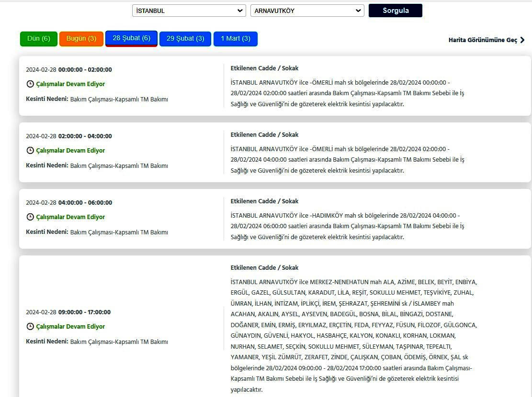Open the 29 Şubat (3) tab

click(x=185, y=39)
